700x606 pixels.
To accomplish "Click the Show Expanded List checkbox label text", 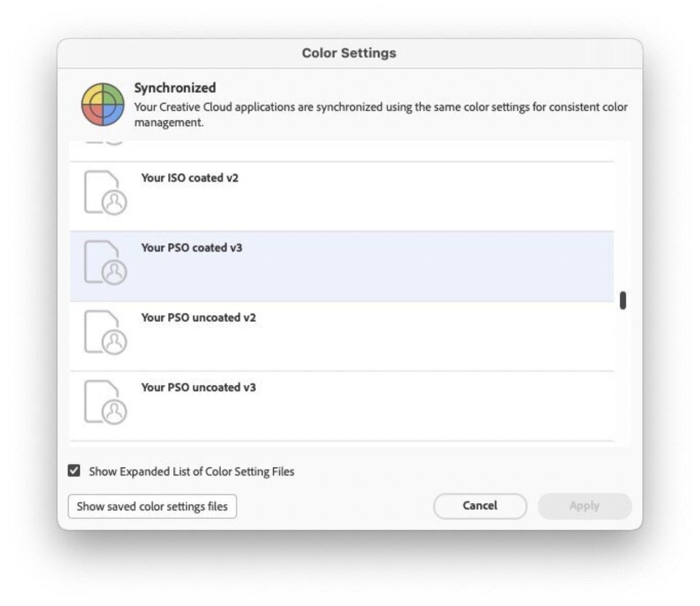I will (191, 472).
